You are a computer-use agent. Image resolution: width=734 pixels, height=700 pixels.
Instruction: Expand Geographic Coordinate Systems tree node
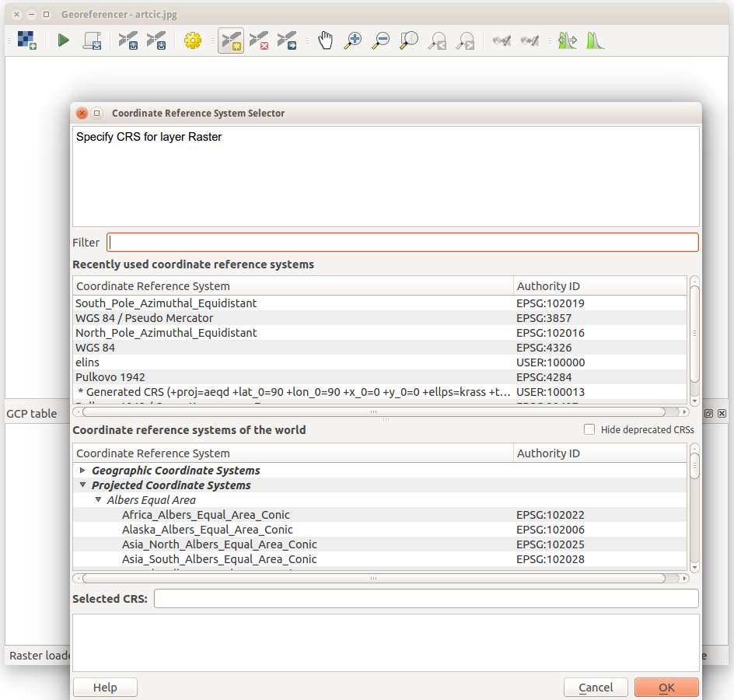(83, 471)
